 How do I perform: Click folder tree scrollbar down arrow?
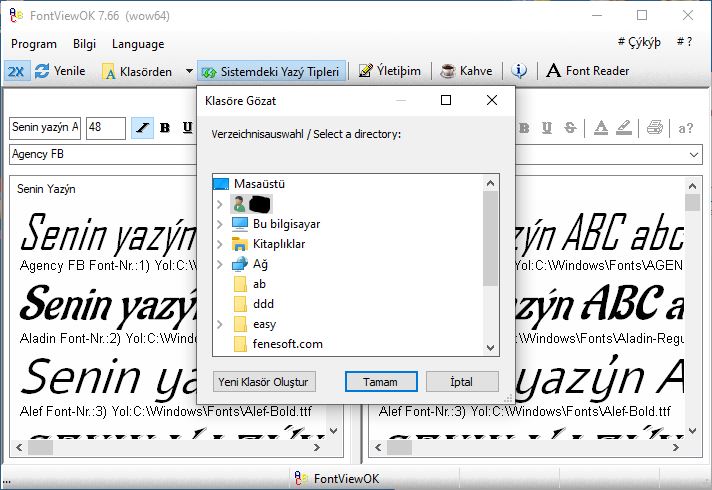pyautogui.click(x=490, y=348)
